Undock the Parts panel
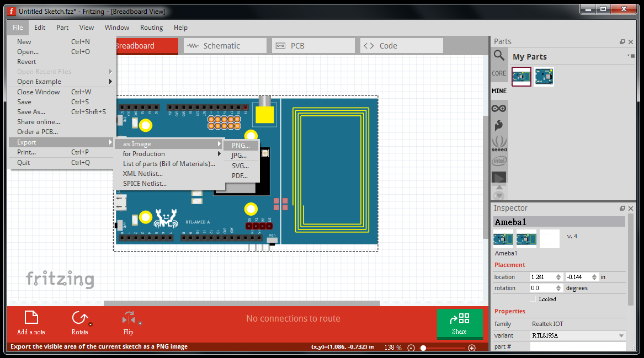This screenshot has width=644, height=358. [622, 42]
